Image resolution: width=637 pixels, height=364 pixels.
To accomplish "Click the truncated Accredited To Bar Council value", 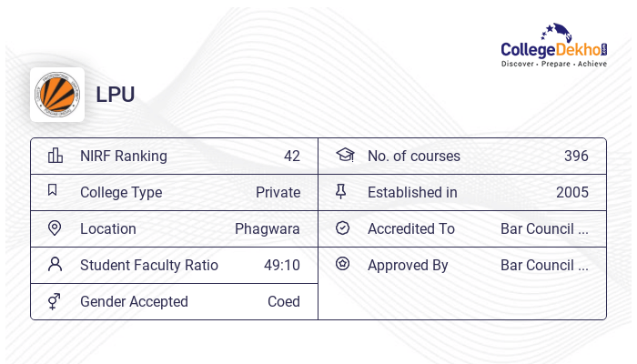I will (x=544, y=228).
